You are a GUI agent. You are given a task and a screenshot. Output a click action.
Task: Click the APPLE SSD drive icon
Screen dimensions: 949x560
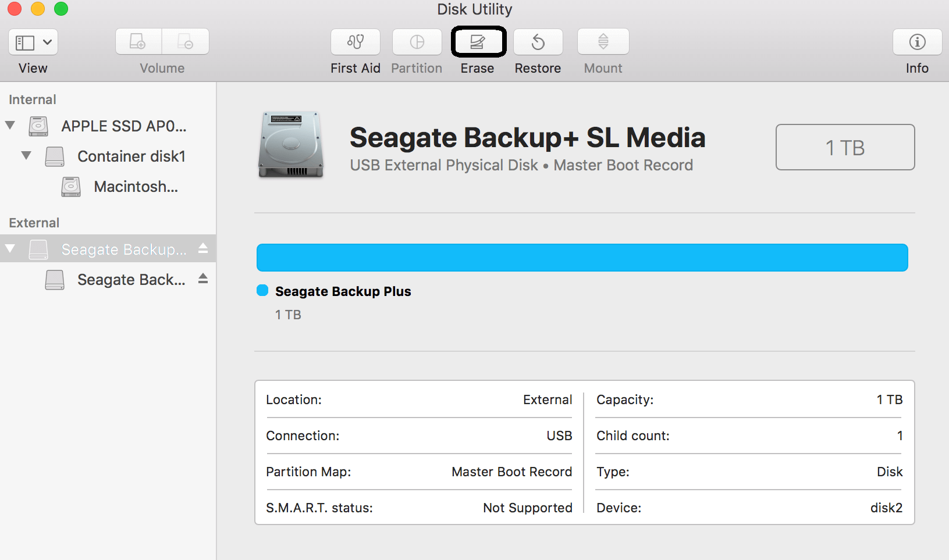(38, 126)
